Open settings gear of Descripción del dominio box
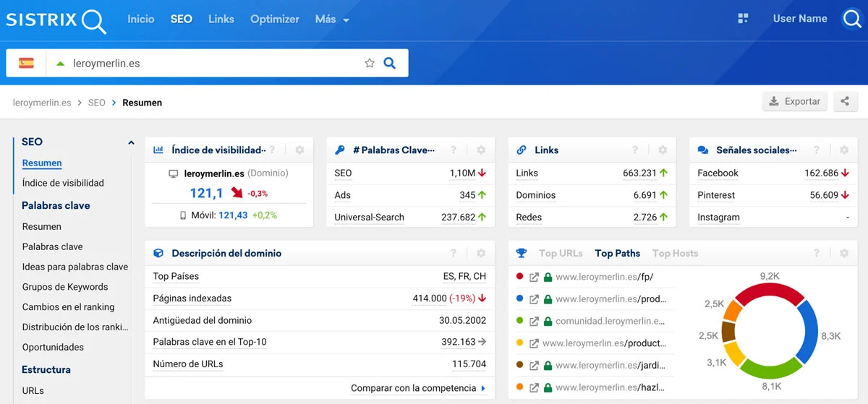 (481, 254)
